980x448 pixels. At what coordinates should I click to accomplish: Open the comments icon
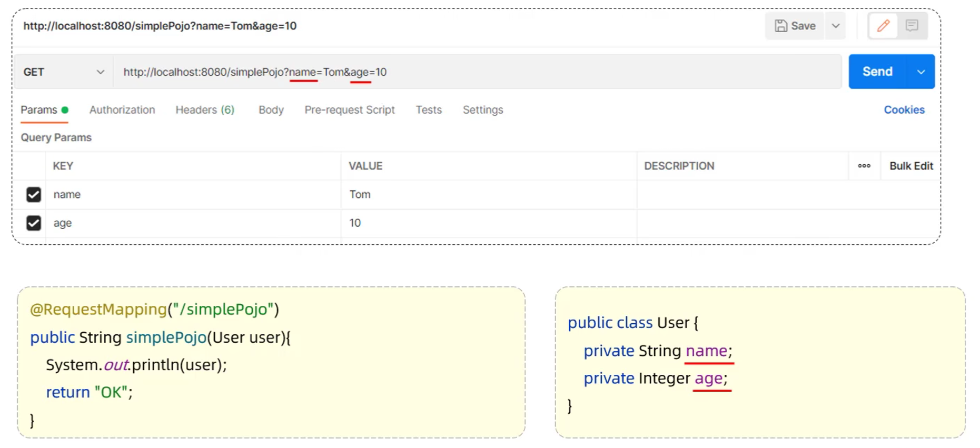point(912,26)
